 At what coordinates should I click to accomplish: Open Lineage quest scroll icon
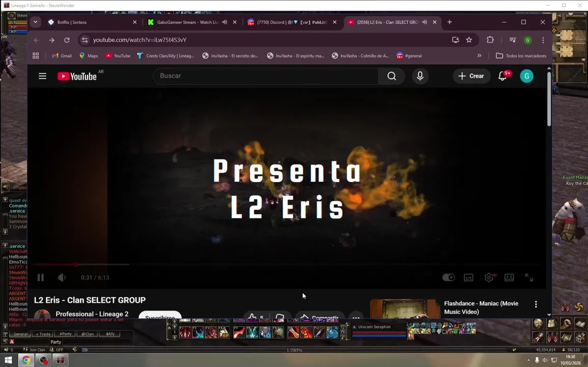[538, 337]
